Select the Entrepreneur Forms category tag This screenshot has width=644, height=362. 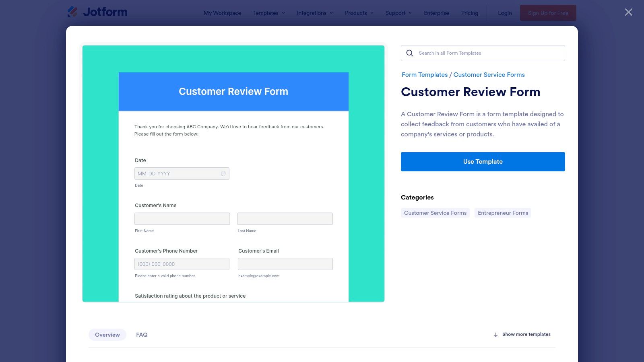(502, 212)
